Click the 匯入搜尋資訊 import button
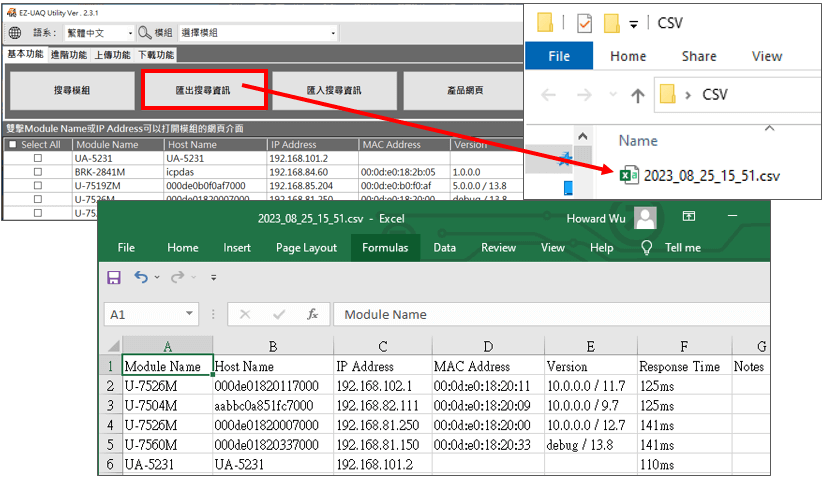Image resolution: width=825 pixels, height=480 pixels. [x=334, y=91]
